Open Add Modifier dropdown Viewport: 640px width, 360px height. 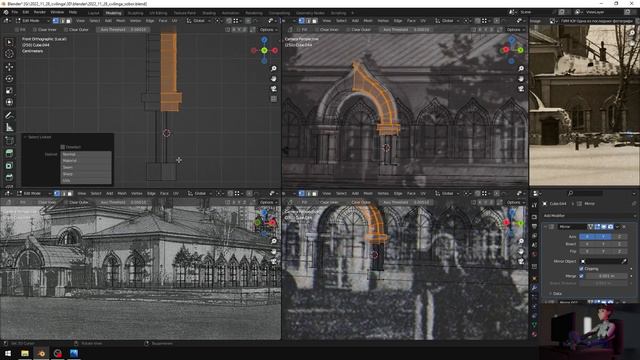point(590,216)
